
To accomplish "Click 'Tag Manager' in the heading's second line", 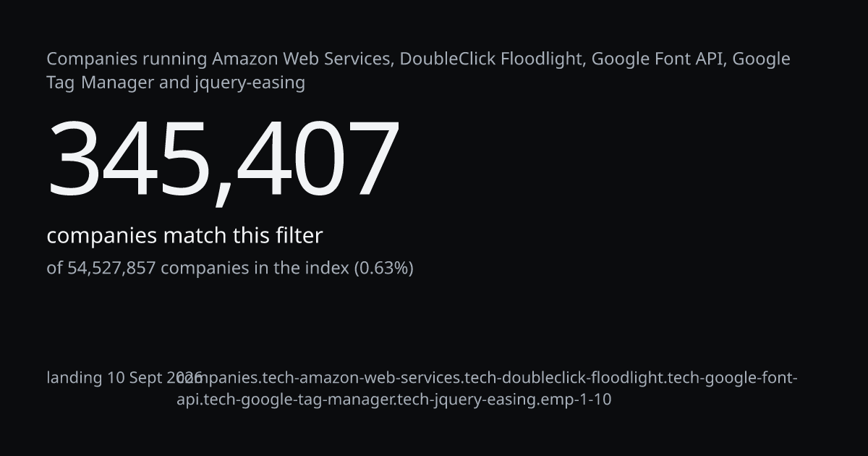I will (x=101, y=83).
